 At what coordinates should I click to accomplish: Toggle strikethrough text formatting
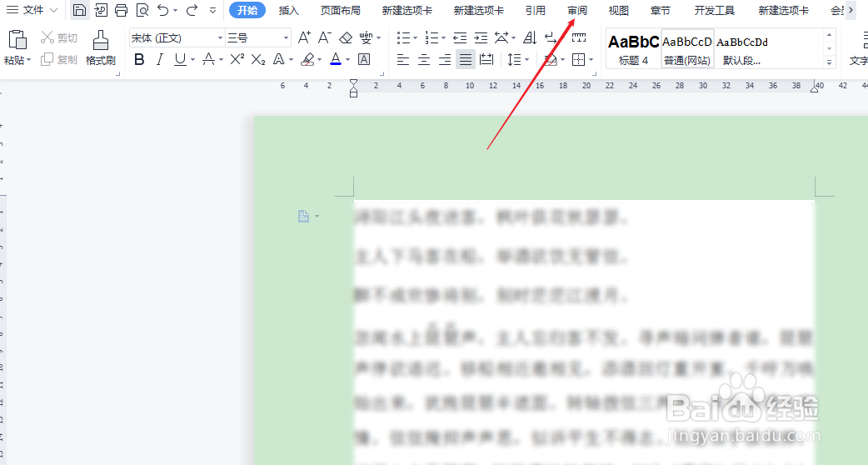pos(208,59)
